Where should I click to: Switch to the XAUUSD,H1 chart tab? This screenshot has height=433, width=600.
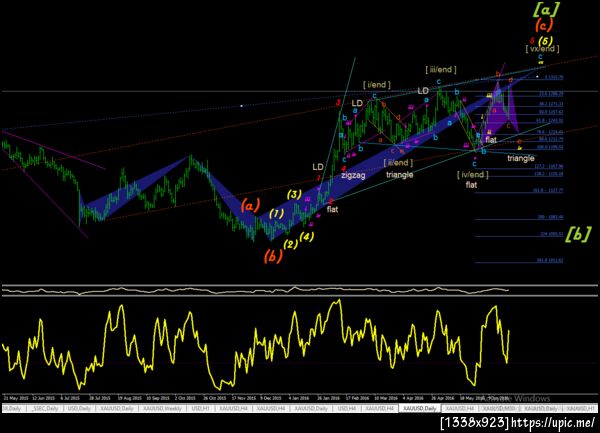(x=582, y=409)
